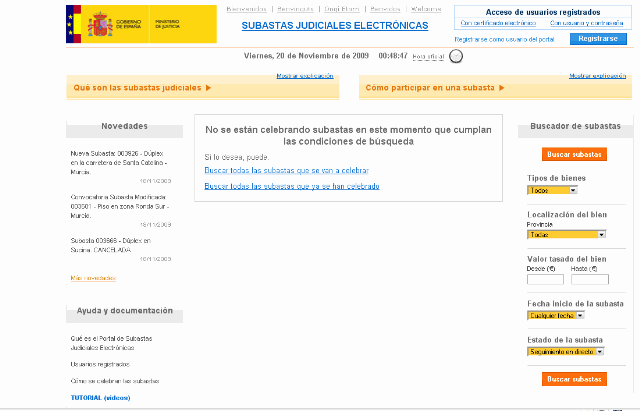Select the Welcome language link
The width and height of the screenshot is (640, 411).
coord(426,9)
